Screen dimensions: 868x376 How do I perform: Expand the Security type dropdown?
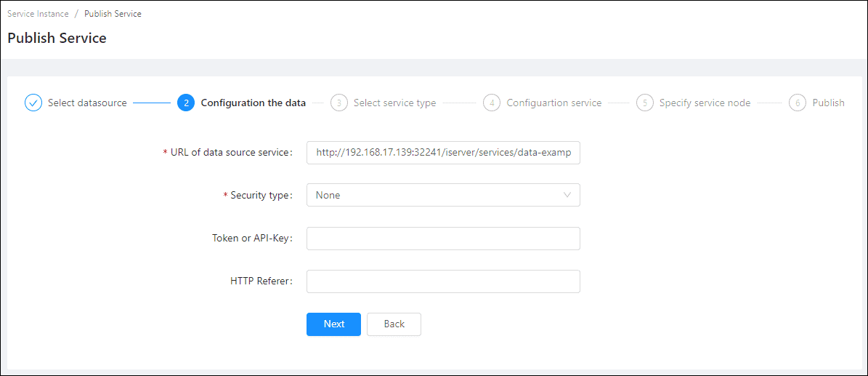(x=443, y=195)
